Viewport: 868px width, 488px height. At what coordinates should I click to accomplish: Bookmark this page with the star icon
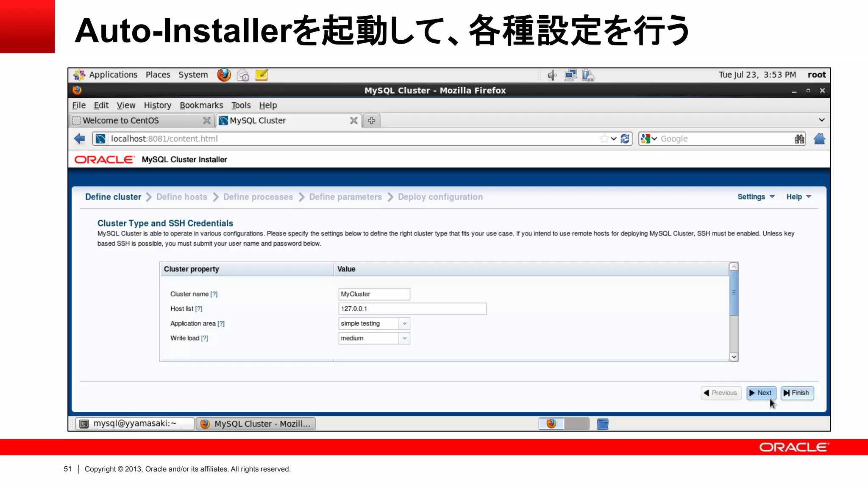point(604,139)
